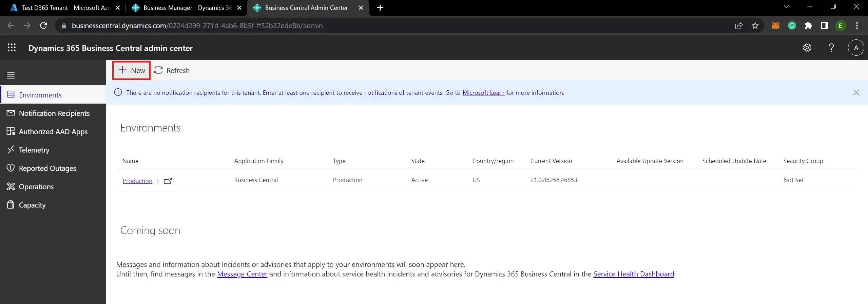Image resolution: width=868 pixels, height=304 pixels.
Task: Follow the Microsoft Learn link
Action: pos(483,93)
